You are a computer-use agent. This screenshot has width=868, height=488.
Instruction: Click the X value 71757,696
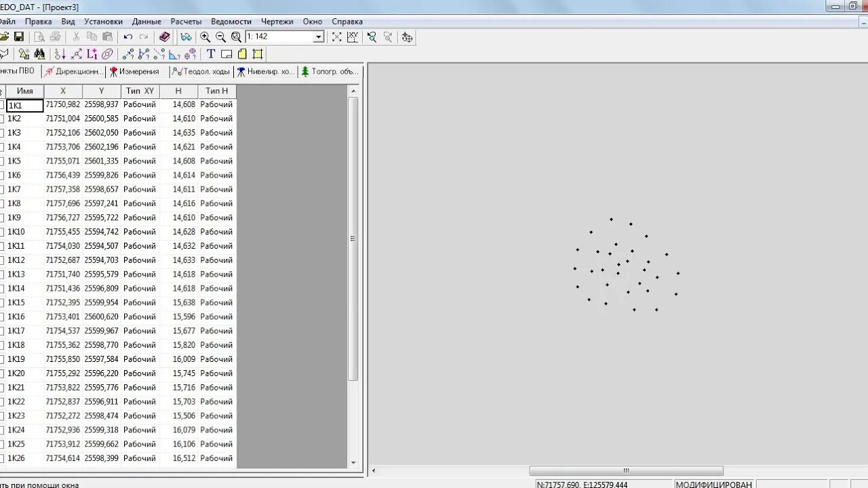click(63, 203)
